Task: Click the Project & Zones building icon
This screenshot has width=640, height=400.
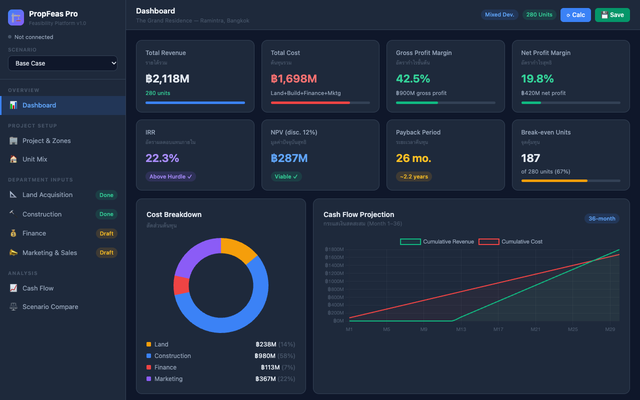Action: tap(13, 141)
